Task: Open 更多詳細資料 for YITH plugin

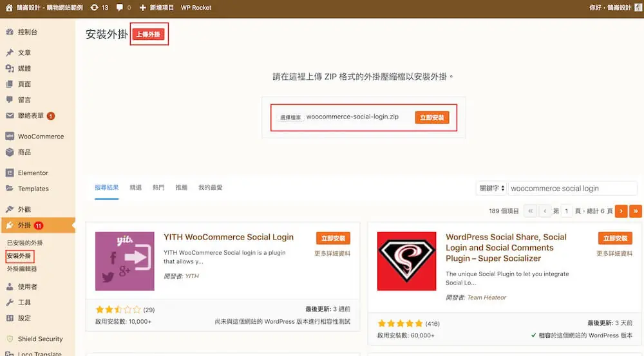Action: pos(332,254)
